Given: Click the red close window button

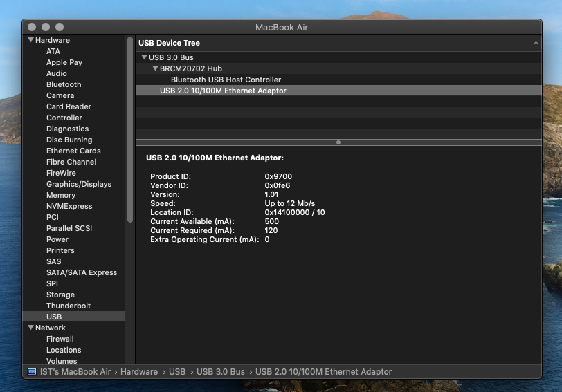Looking at the screenshot, I should click(32, 27).
